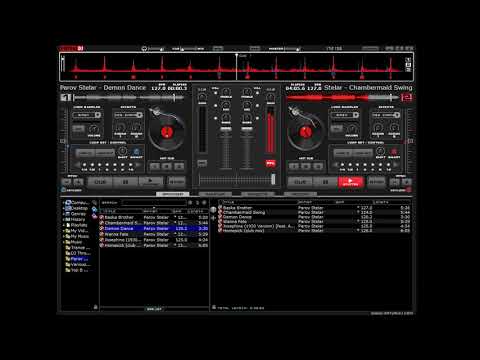The width and height of the screenshot is (480, 360).
Task: Click the left deck turntable platter
Action: (x=167, y=132)
